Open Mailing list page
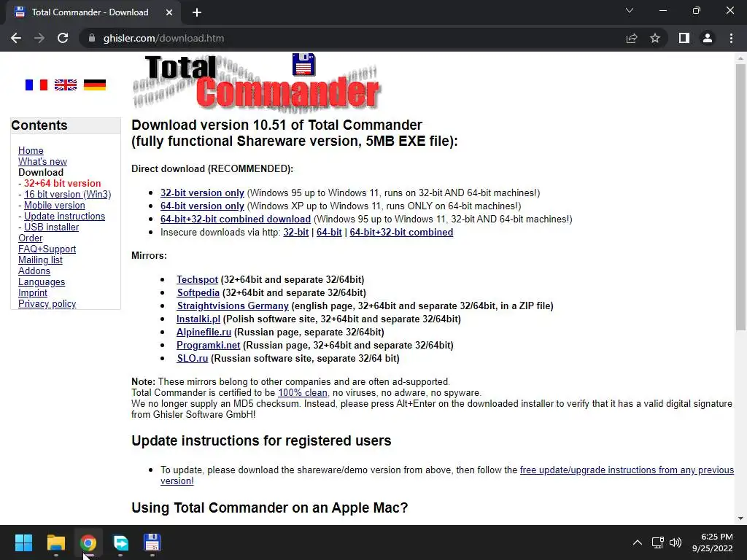 pyautogui.click(x=40, y=260)
